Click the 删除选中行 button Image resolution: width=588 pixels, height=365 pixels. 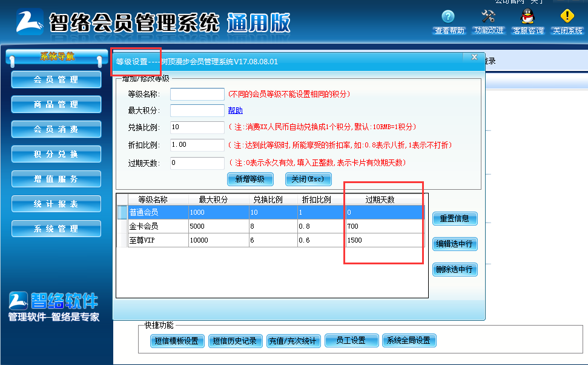pos(455,270)
